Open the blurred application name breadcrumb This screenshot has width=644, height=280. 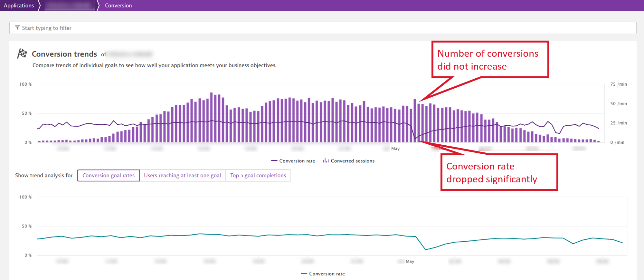[69, 5]
